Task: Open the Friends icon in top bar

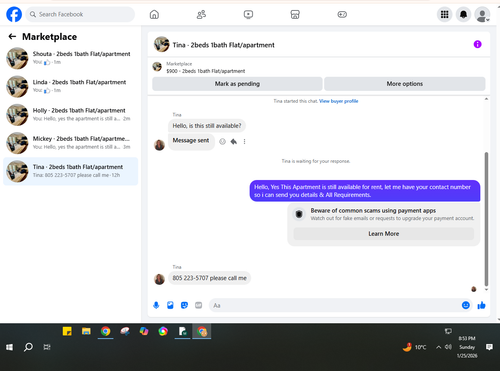Action: coord(201,14)
